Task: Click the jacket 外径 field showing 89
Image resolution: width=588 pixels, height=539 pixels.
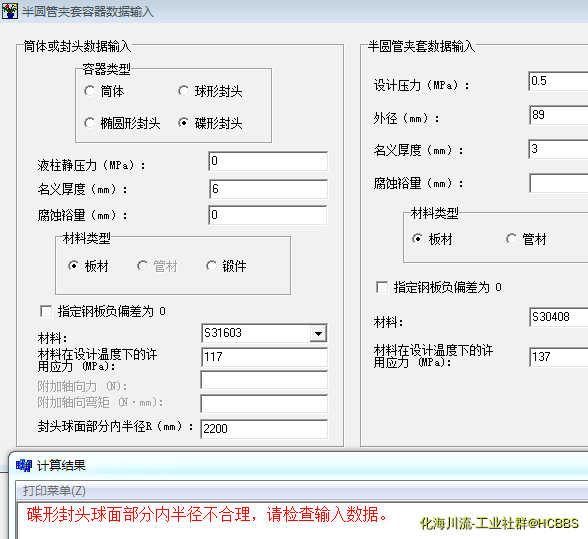Action: point(558,115)
